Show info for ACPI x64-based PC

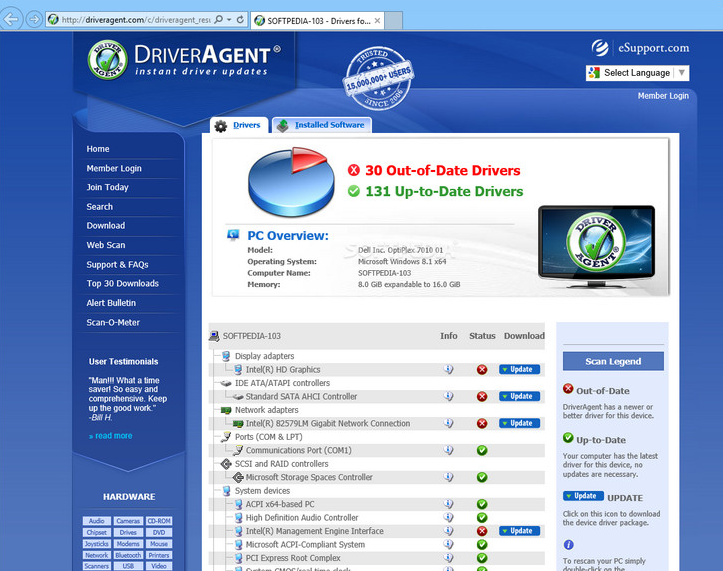coord(449,504)
